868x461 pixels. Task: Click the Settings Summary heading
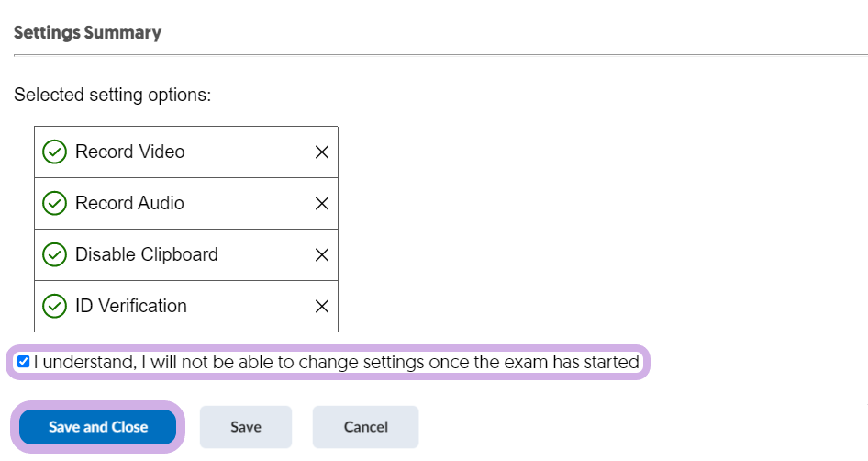87,33
